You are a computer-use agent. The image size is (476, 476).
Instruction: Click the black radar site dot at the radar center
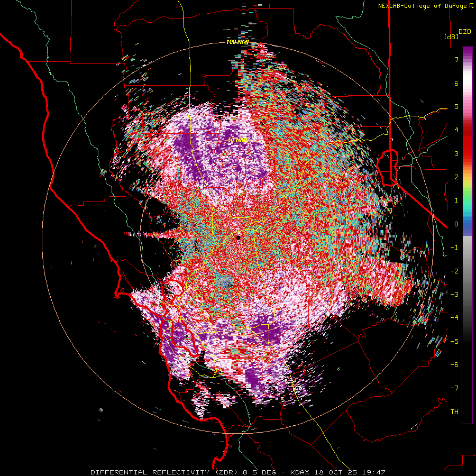click(x=239, y=237)
